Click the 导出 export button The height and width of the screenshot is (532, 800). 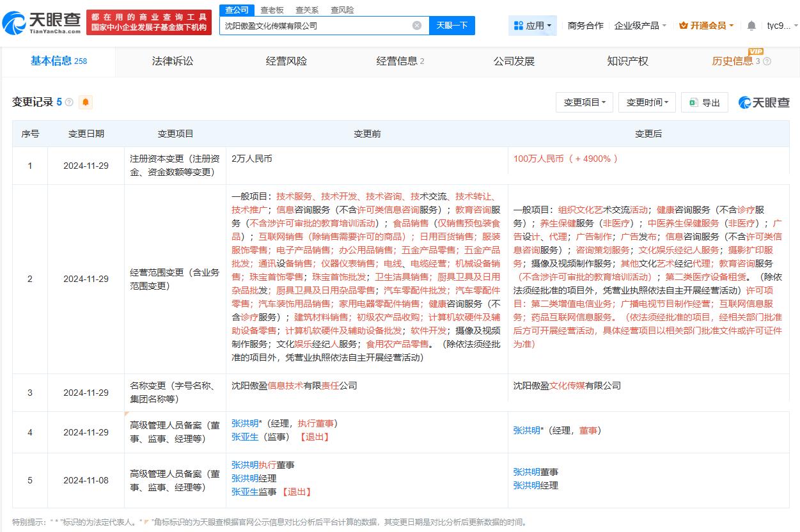[x=705, y=102]
